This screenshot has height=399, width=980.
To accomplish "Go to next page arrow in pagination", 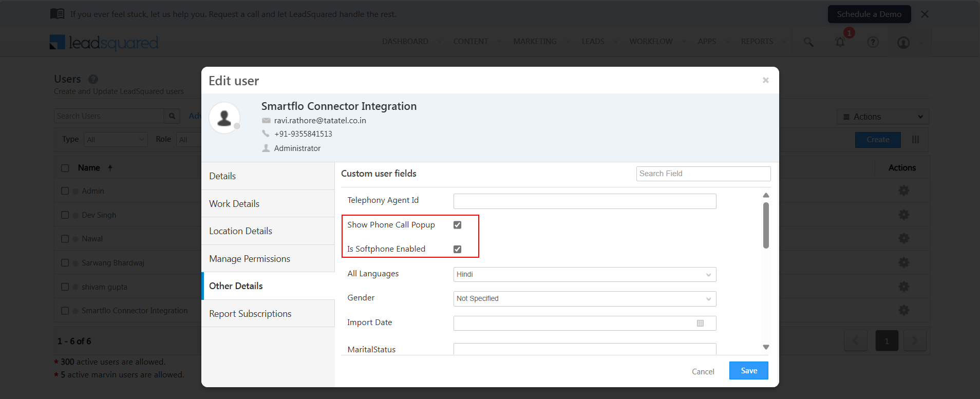I will pyautogui.click(x=915, y=340).
